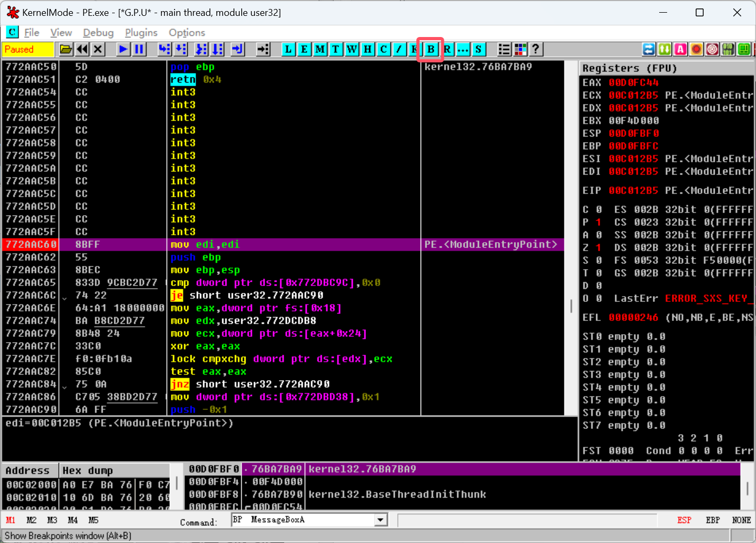Click the CPU window icon beside File
Viewport: 756px width, 543px height.
pyautogui.click(x=12, y=32)
